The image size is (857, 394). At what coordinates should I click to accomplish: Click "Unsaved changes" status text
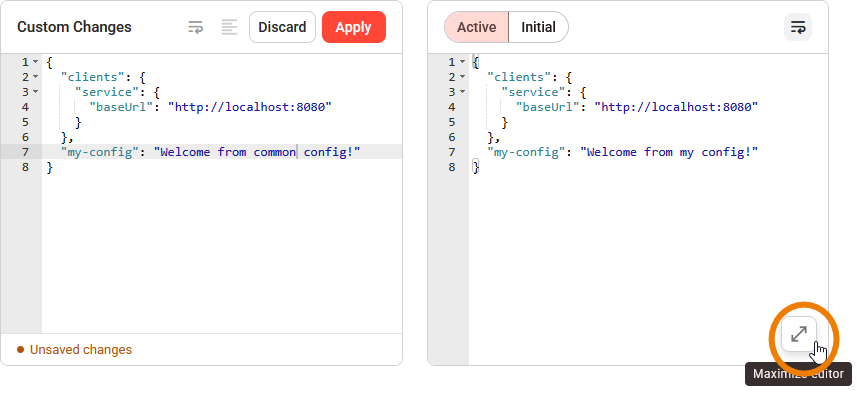coord(81,350)
